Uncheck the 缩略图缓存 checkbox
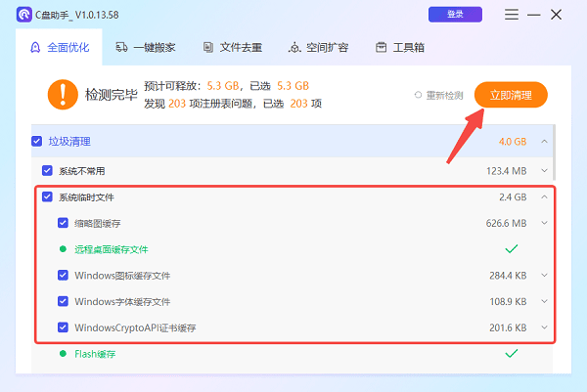The height and width of the screenshot is (392, 587). [63, 223]
